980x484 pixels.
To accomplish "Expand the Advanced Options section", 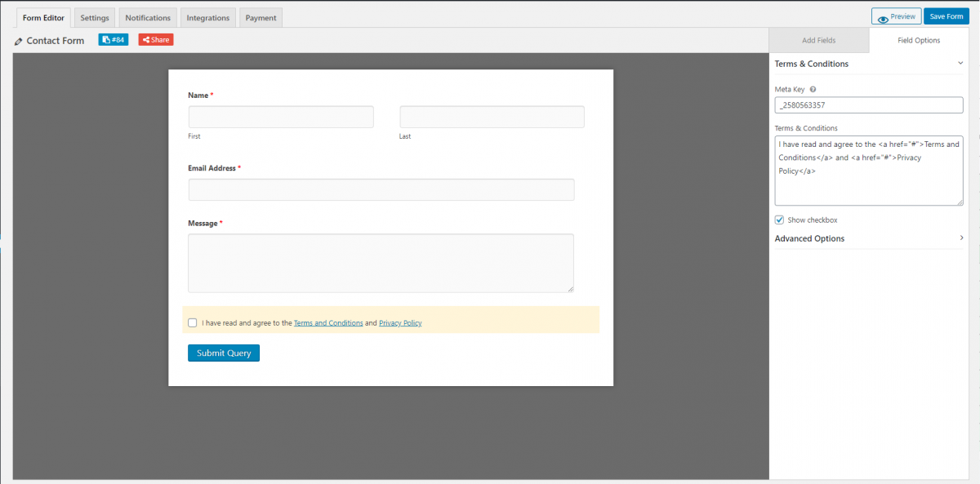I will 960,238.
